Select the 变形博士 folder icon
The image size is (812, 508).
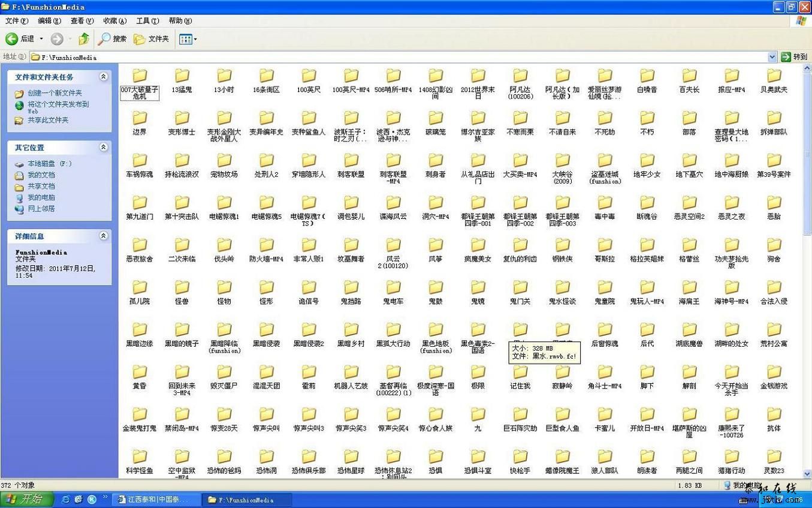[182, 118]
